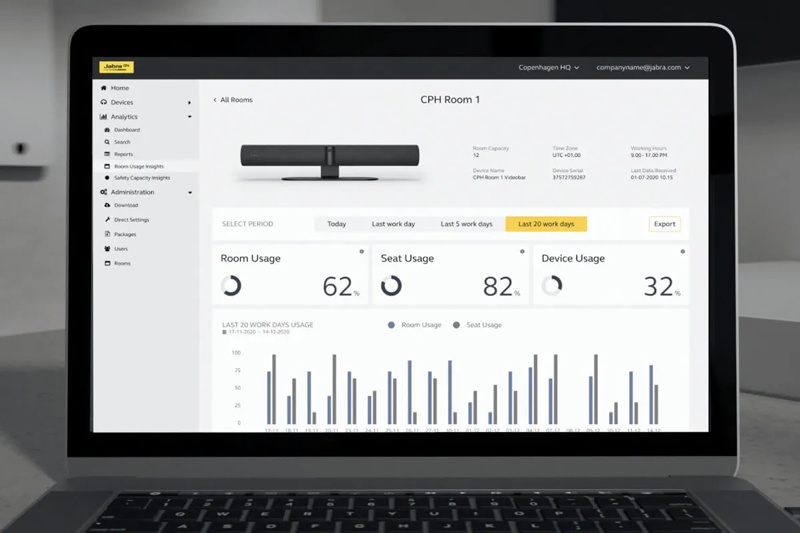800x533 pixels.
Task: Collapse the Analytics sidebar section
Action: pyautogui.click(x=189, y=117)
